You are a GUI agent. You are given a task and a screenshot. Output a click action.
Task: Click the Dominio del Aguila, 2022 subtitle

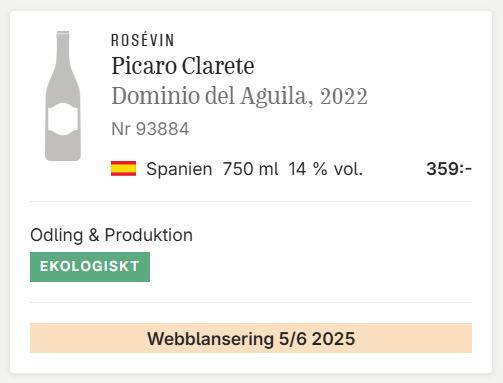coord(239,96)
